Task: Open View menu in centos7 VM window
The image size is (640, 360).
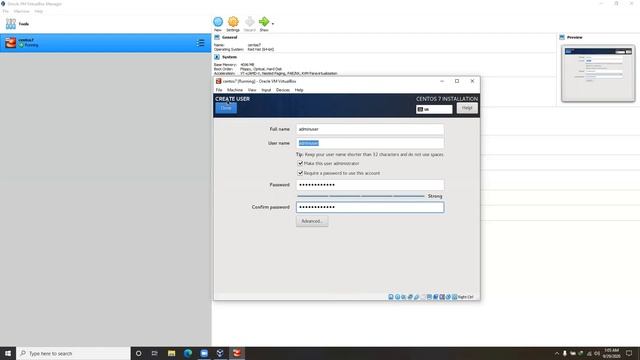Action: [252, 90]
